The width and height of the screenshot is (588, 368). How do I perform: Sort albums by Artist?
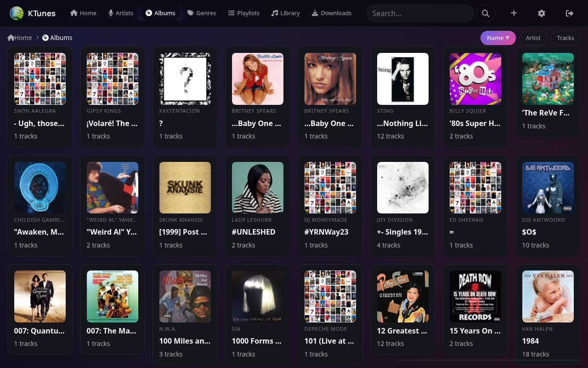point(533,38)
